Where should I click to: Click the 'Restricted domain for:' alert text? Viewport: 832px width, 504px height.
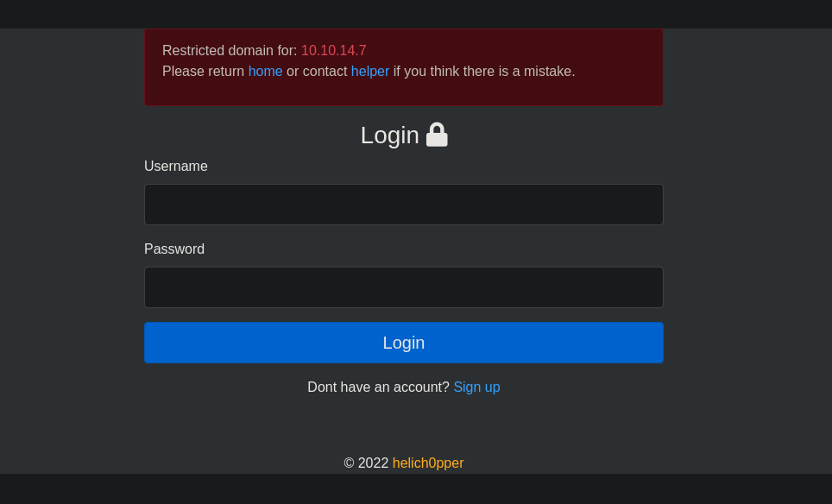coord(230,50)
